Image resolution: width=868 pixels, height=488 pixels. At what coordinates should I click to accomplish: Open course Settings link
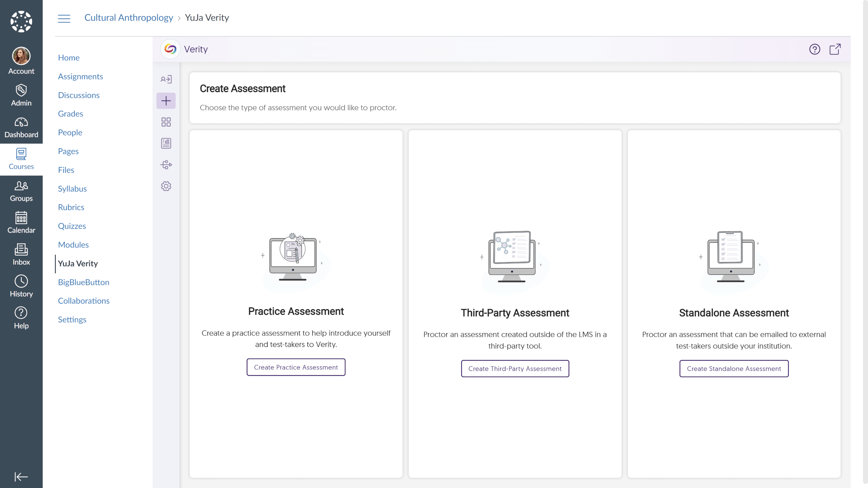pyautogui.click(x=72, y=320)
